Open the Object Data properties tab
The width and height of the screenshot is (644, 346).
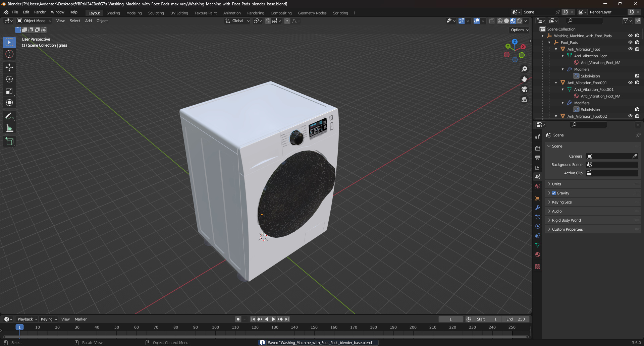pyautogui.click(x=538, y=245)
